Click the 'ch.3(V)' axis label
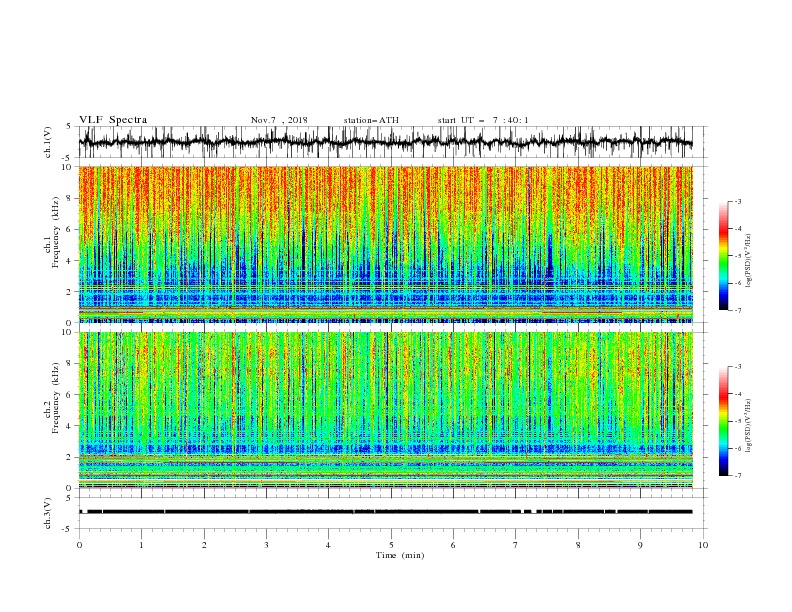Viewport: 792px width, 612px height. (48, 513)
